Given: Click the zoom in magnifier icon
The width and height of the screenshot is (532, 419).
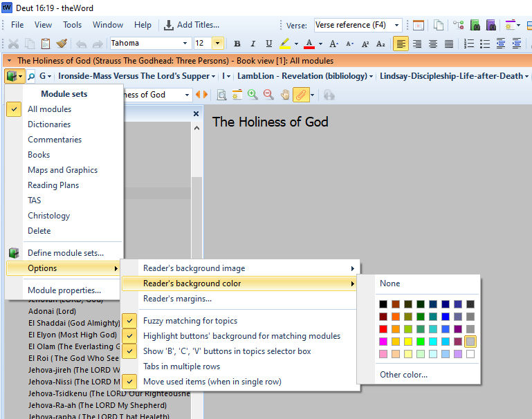Looking at the screenshot, I should [x=253, y=95].
